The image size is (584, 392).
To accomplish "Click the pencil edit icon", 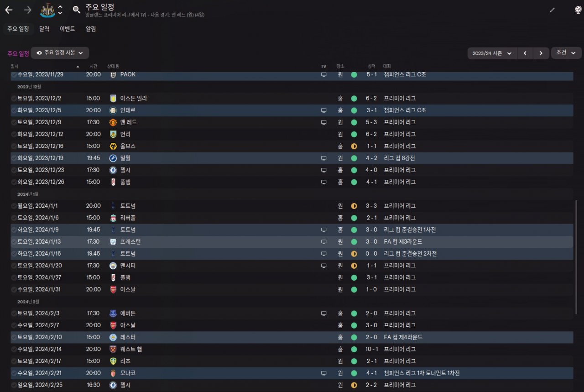I will 553,10.
